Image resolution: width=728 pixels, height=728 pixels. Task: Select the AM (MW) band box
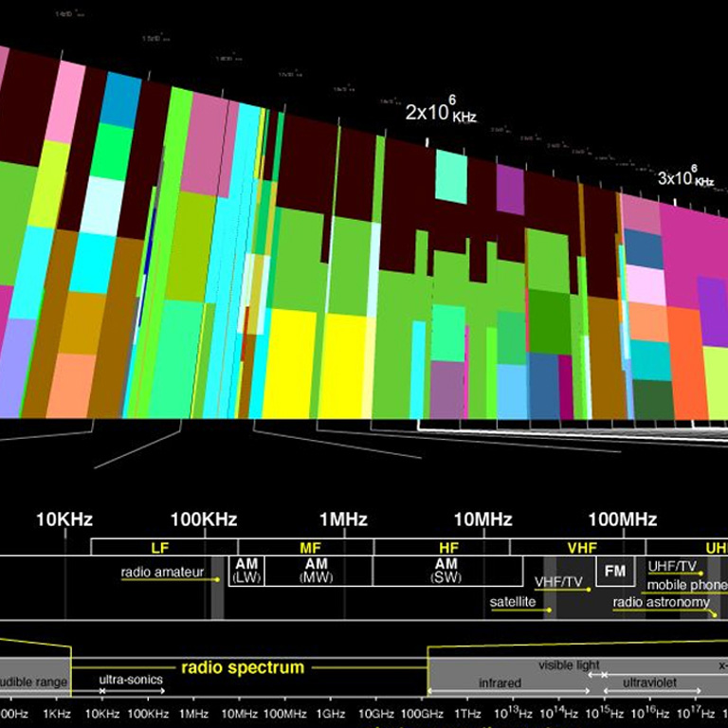(x=316, y=571)
